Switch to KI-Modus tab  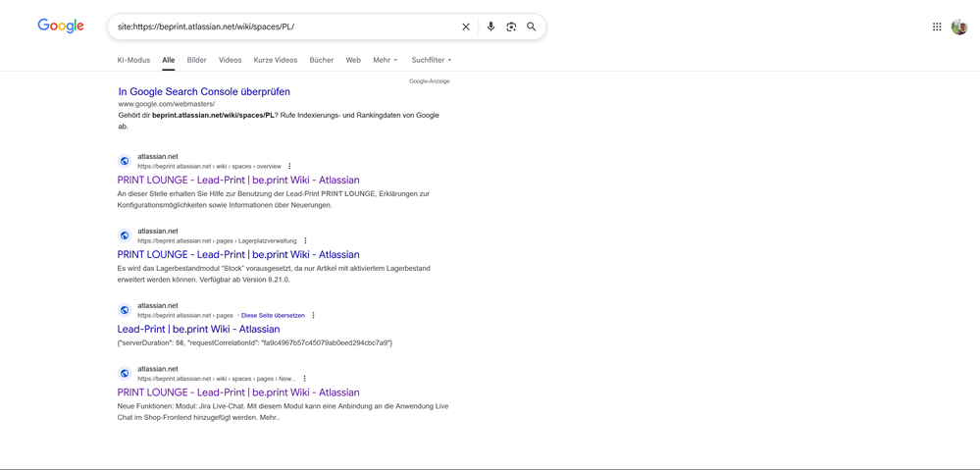click(x=133, y=60)
